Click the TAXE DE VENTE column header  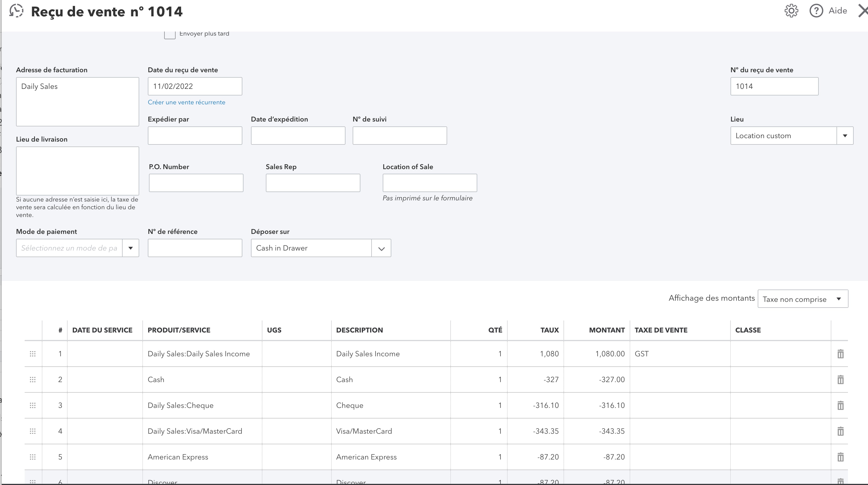(661, 330)
